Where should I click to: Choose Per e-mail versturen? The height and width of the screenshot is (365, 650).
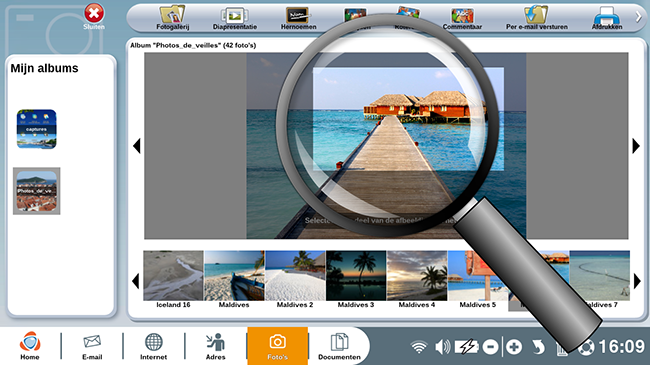click(536, 18)
